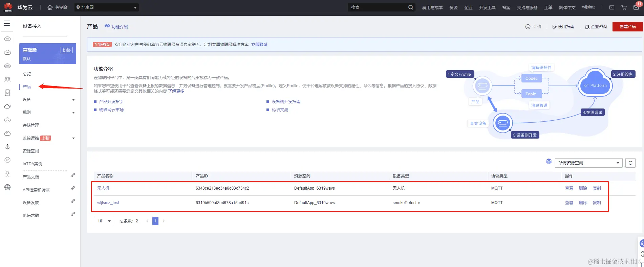This screenshot has height=267, width=644.
Task: Open the wljslmz account menu
Action: (x=588, y=7)
